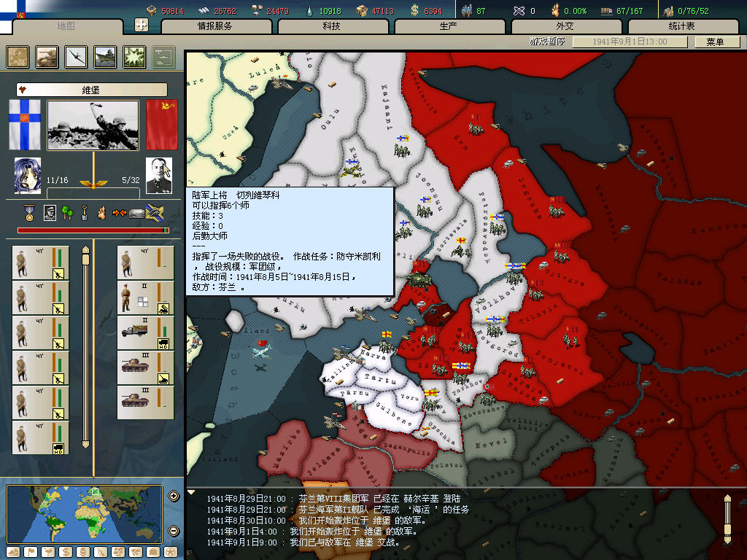This screenshot has height=560, width=747.
Task: Switch to the 科技 tab
Action: tap(331, 26)
